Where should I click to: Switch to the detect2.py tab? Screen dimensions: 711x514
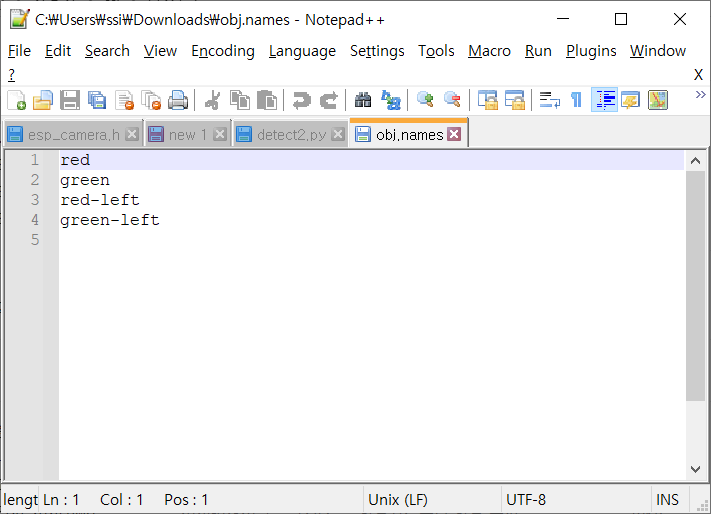tap(291, 135)
